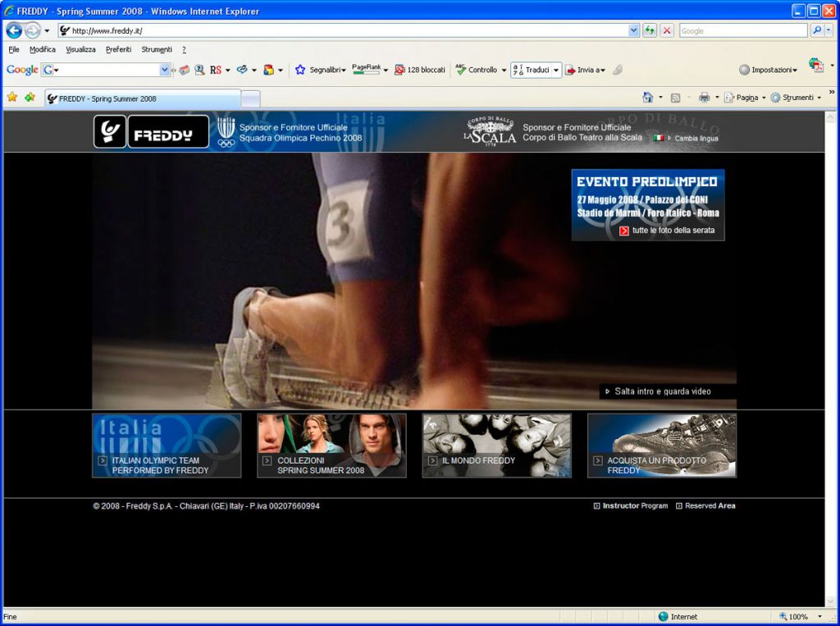Expand the Google Toolbar search history dropdown
This screenshot has width=840, height=626.
pos(165,70)
